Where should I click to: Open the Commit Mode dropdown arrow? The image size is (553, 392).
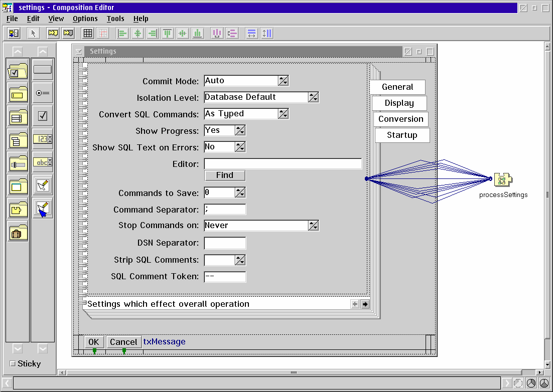(283, 81)
